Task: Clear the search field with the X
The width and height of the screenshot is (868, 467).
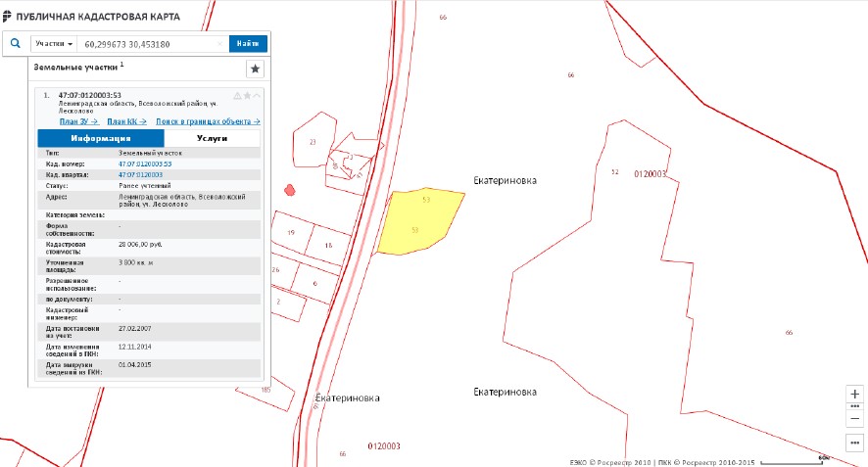Action: pos(219,44)
